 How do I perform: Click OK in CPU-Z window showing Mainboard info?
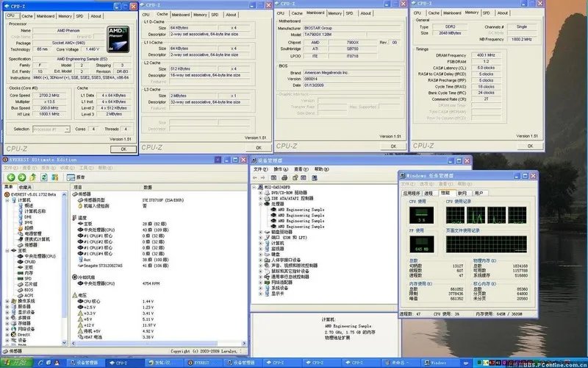point(393,146)
